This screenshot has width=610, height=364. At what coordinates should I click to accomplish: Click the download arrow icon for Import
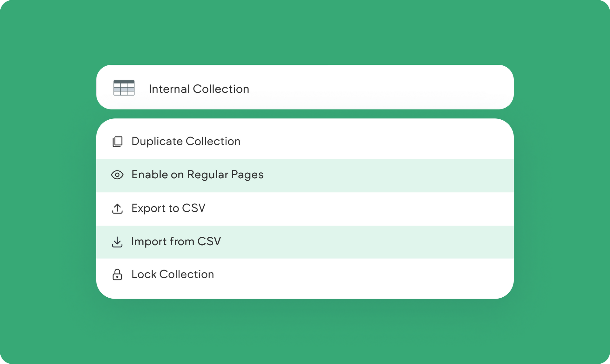click(117, 242)
